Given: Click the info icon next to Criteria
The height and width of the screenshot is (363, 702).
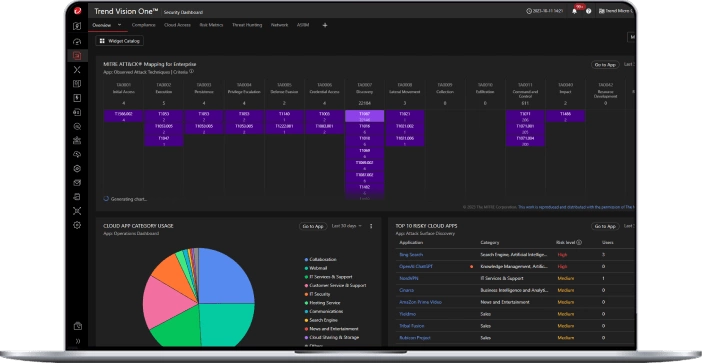Looking at the screenshot, I should [192, 72].
